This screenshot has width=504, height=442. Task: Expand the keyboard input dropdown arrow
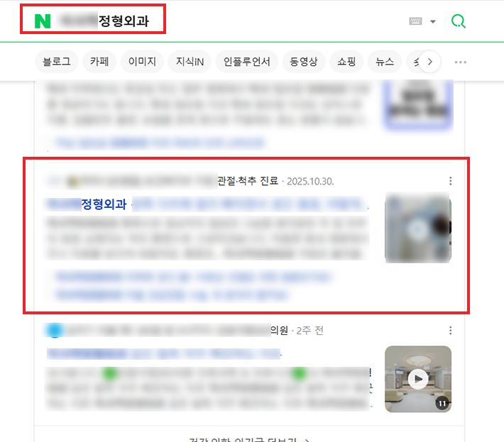tap(433, 21)
